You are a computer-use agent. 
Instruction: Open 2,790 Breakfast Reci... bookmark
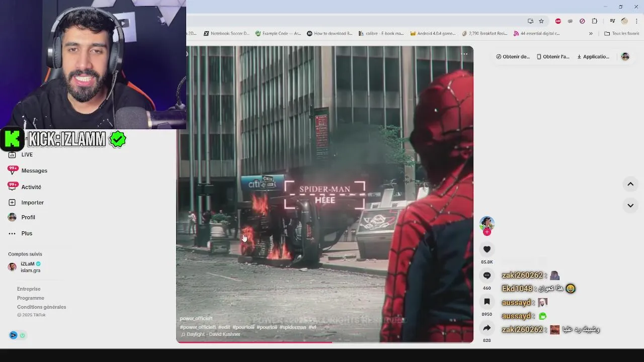[x=484, y=34]
